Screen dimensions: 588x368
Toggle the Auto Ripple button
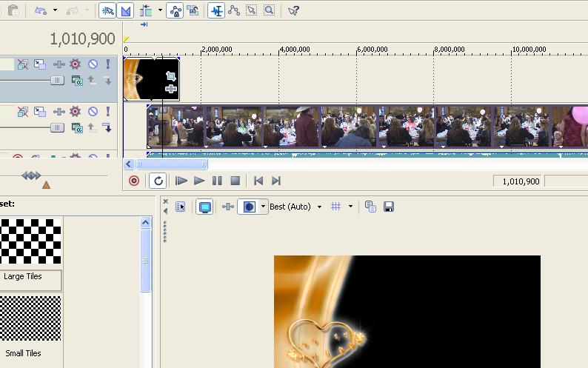coord(146,10)
